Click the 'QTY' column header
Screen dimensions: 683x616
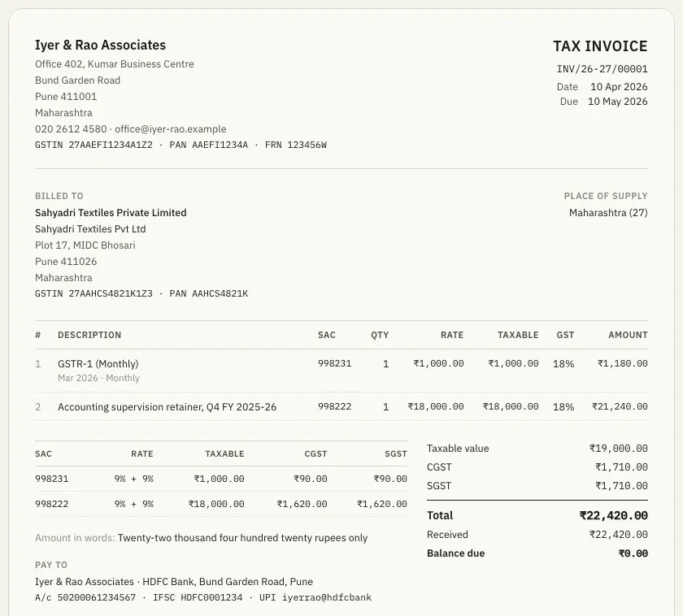pyautogui.click(x=380, y=335)
